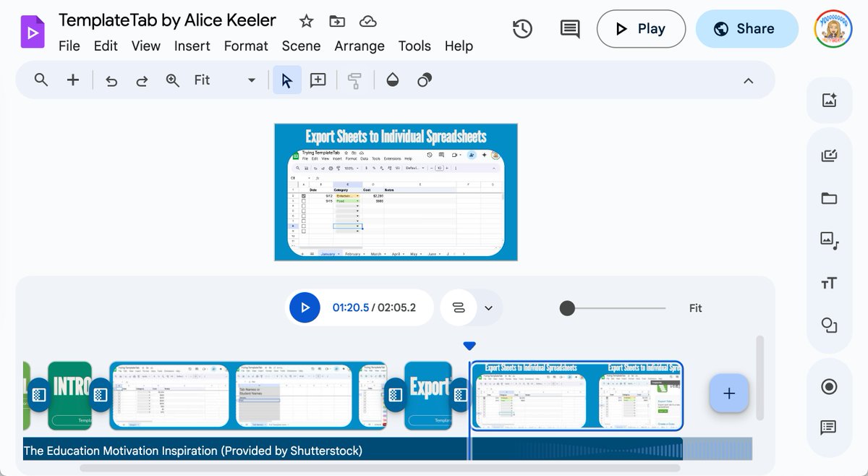Expand the playback options chevron
Screen dimensions: 868x476
(x=487, y=307)
